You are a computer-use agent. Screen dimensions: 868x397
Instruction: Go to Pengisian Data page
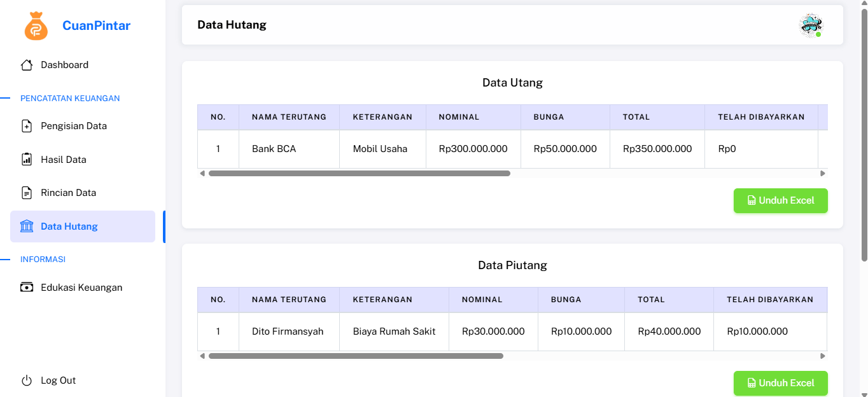coord(73,126)
